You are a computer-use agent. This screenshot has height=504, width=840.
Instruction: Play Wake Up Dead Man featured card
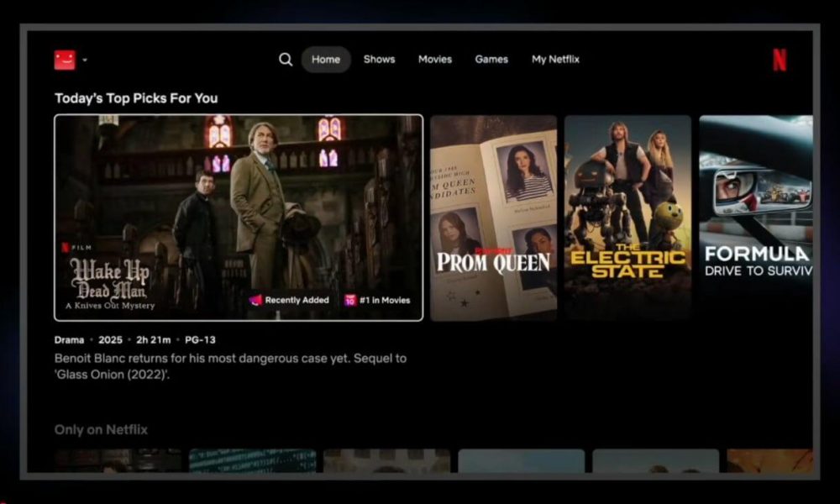(x=239, y=218)
